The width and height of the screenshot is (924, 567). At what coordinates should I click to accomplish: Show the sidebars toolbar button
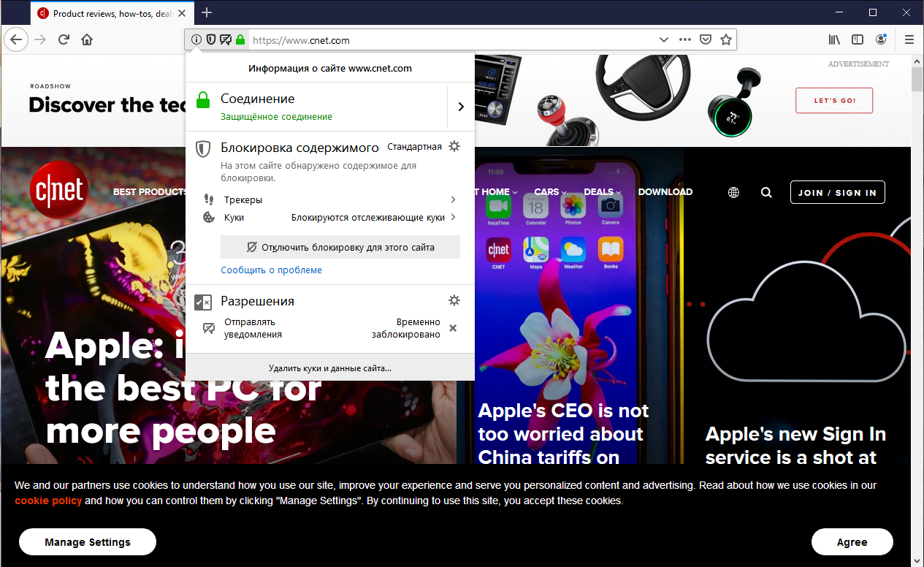pyautogui.click(x=858, y=39)
